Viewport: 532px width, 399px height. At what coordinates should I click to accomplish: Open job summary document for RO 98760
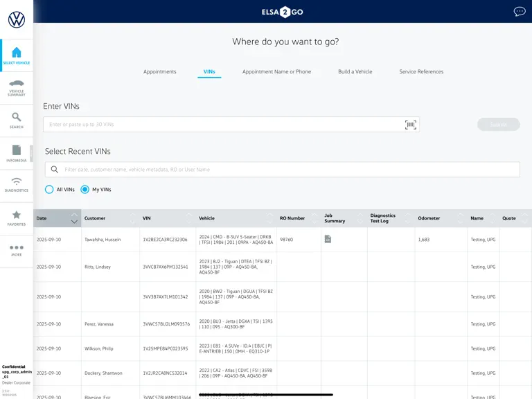[328, 239]
